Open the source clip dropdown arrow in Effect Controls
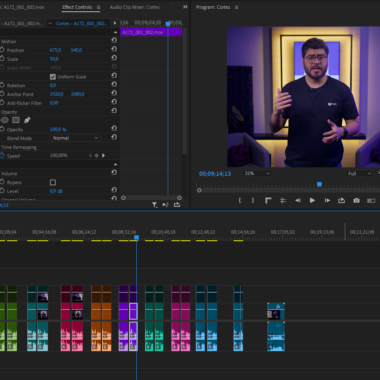The width and height of the screenshot is (380, 380). (50, 23)
